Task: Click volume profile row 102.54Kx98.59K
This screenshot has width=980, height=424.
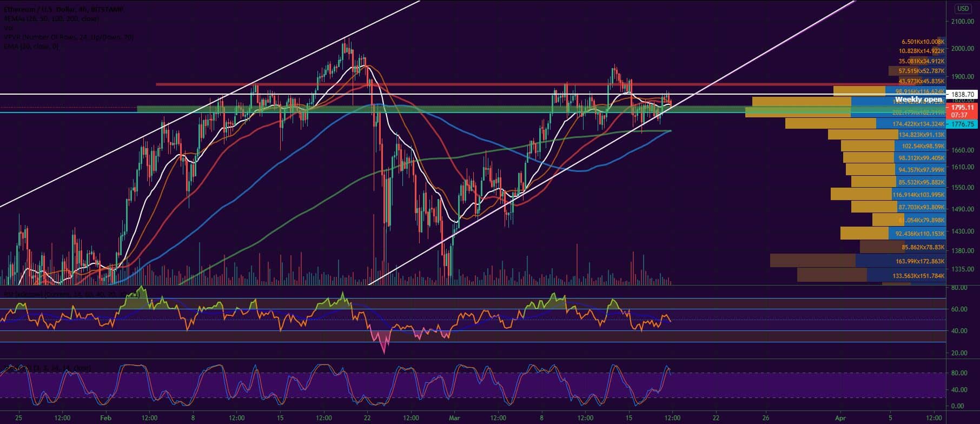Action: point(923,146)
